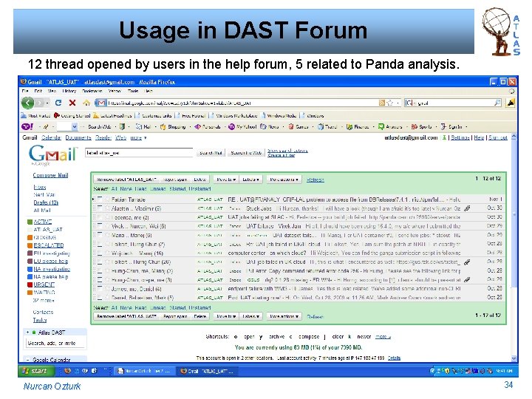Open the Yahoo toolbar search box dropdown
Image resolution: width=532 pixels, height=399 pixels.
click(x=75, y=126)
